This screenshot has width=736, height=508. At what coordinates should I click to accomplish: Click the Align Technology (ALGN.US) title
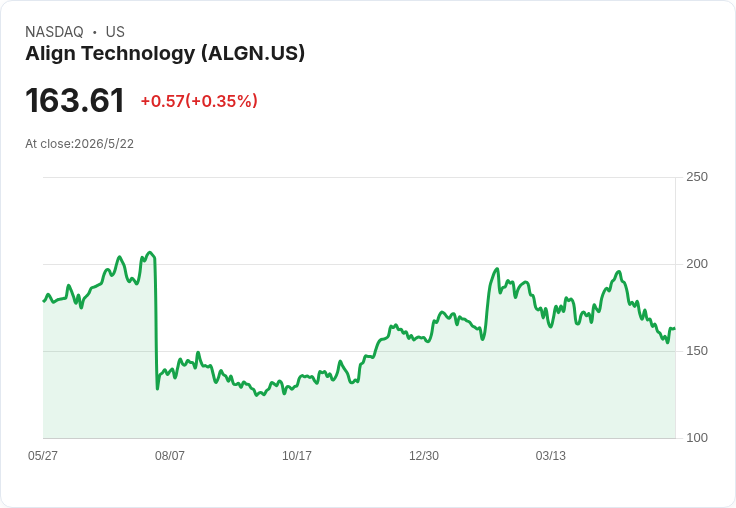pos(165,53)
